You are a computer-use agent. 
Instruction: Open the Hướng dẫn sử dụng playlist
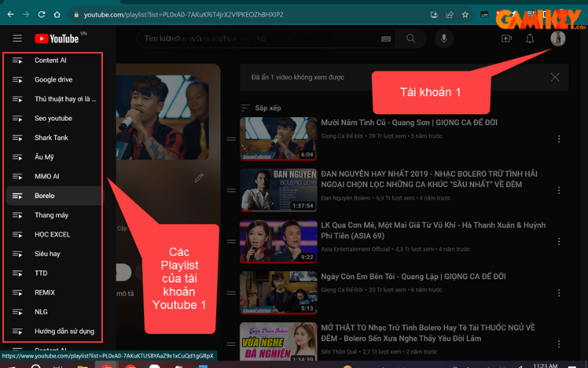(x=53, y=331)
